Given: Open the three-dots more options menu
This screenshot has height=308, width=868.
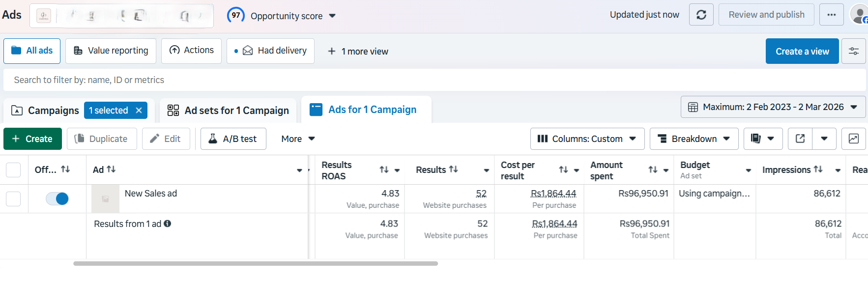Looking at the screenshot, I should [x=831, y=15].
